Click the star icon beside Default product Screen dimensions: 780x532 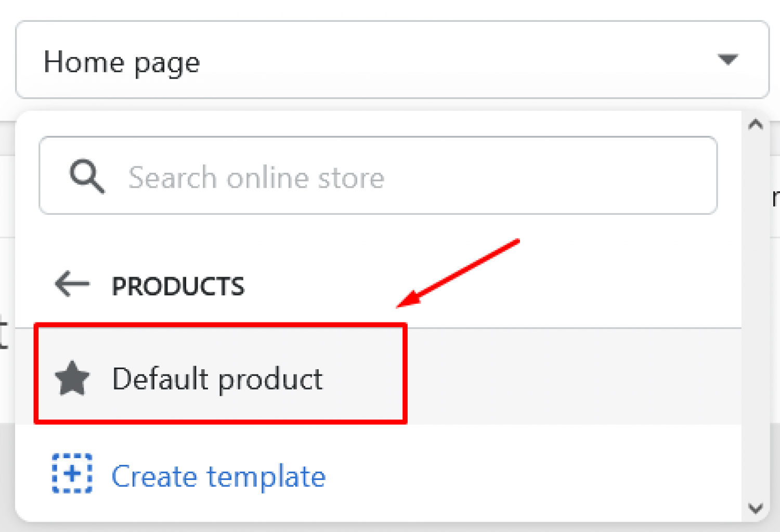point(72,378)
